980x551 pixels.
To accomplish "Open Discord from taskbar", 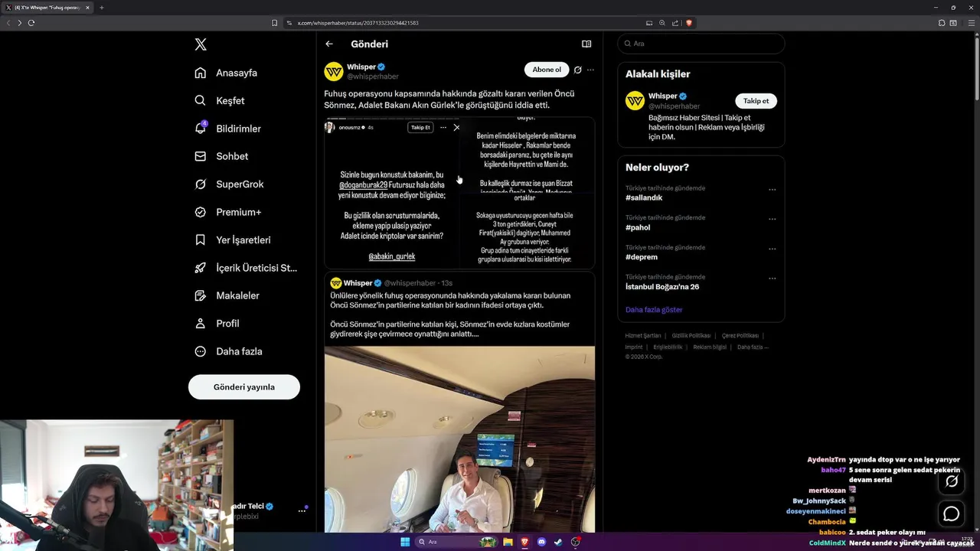I will tap(542, 542).
